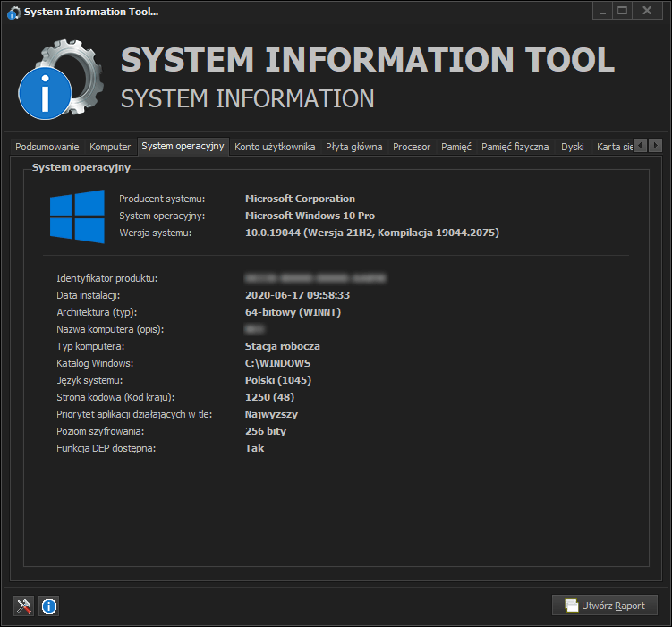Click the SYSTEM INFORMATION TOOL heading

pos(368,60)
